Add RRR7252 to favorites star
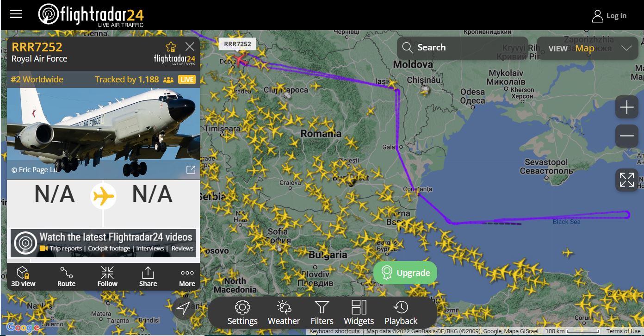The width and height of the screenshot is (644, 336). pyautogui.click(x=171, y=47)
